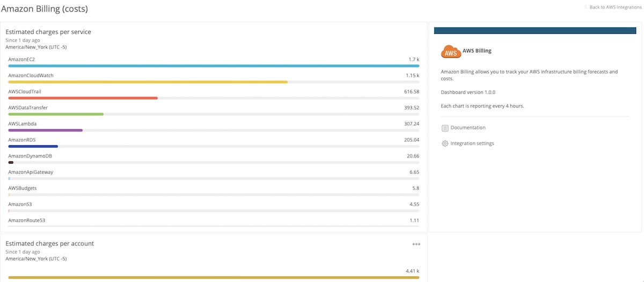Select the AWSBudgets service label

pos(23,188)
